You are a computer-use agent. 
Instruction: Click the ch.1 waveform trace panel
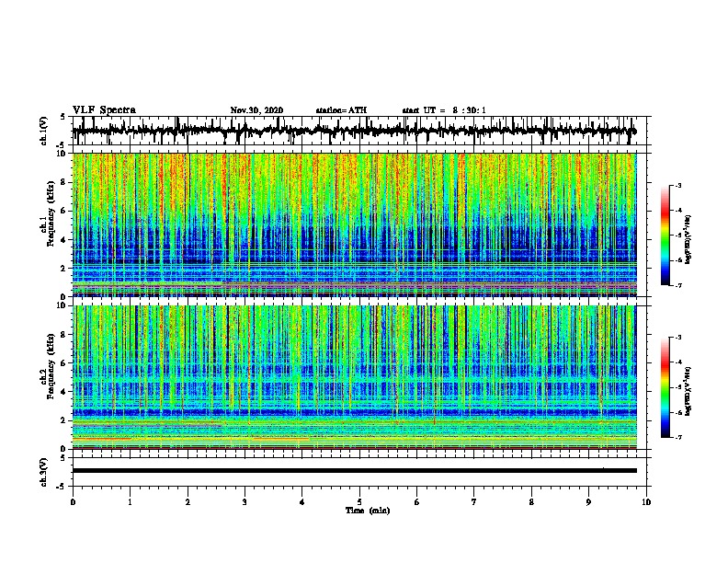(359, 131)
